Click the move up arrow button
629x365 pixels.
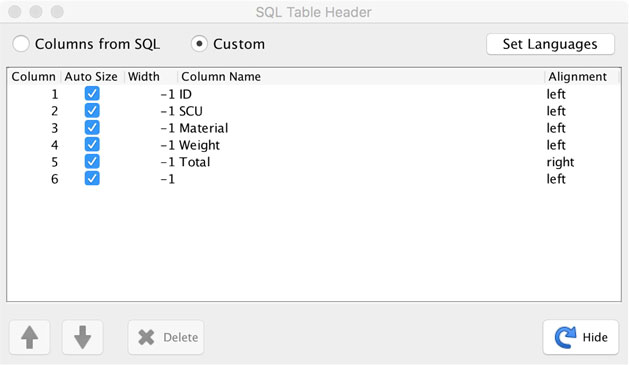click(30, 337)
